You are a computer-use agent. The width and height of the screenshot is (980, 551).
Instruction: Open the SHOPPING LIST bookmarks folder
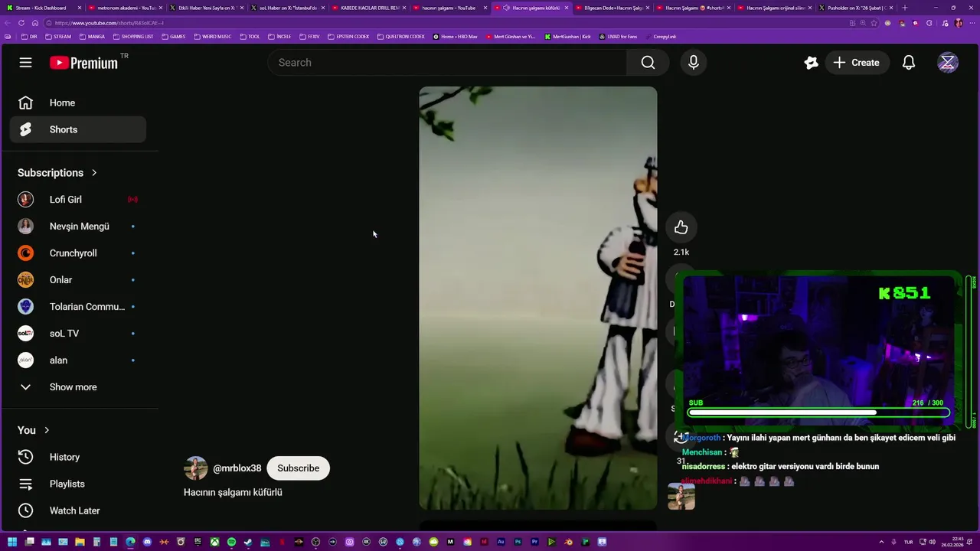[x=133, y=37]
